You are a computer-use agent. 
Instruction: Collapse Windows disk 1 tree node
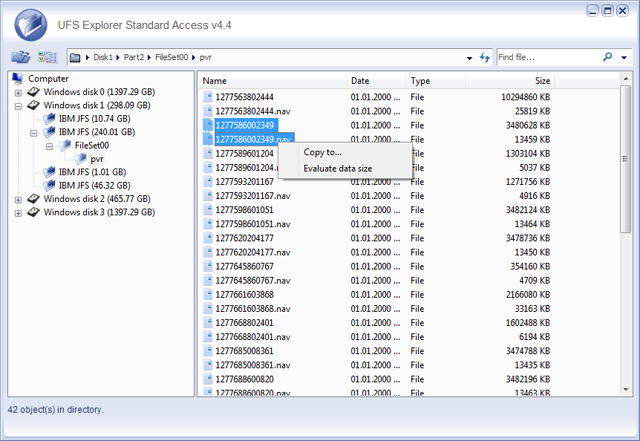18,106
